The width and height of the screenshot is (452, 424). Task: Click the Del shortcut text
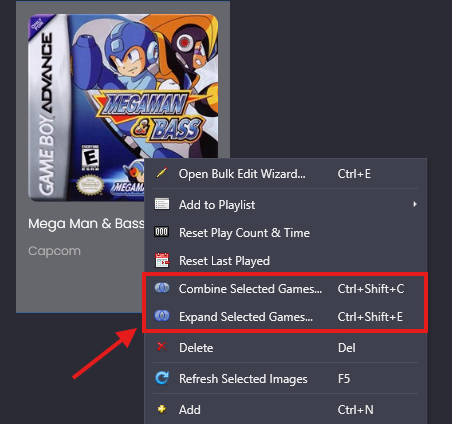[347, 348]
